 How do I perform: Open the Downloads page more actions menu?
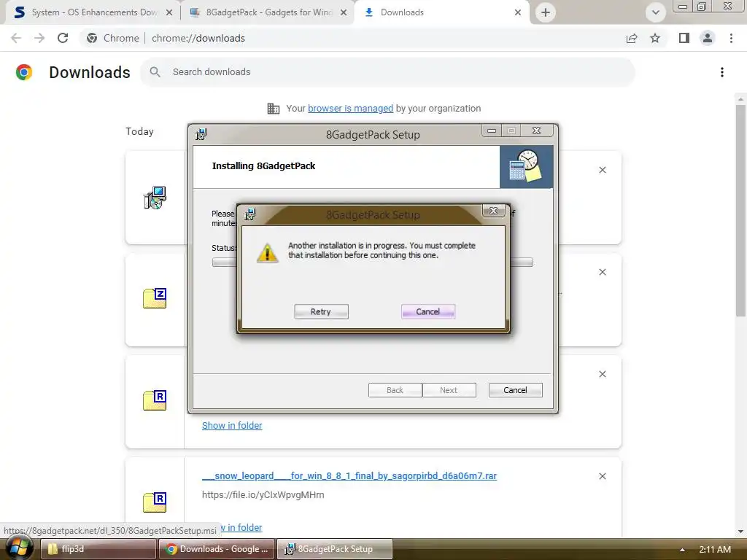tap(722, 72)
